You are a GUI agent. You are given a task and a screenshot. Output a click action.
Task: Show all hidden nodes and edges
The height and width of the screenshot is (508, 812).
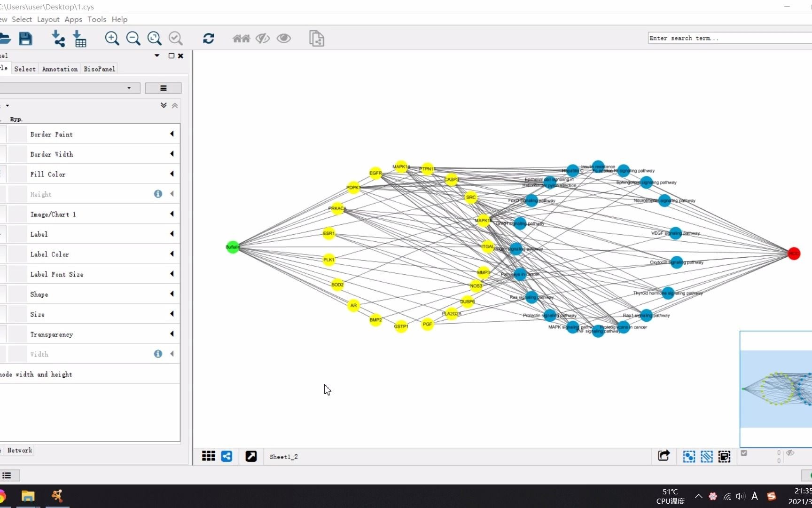(283, 39)
